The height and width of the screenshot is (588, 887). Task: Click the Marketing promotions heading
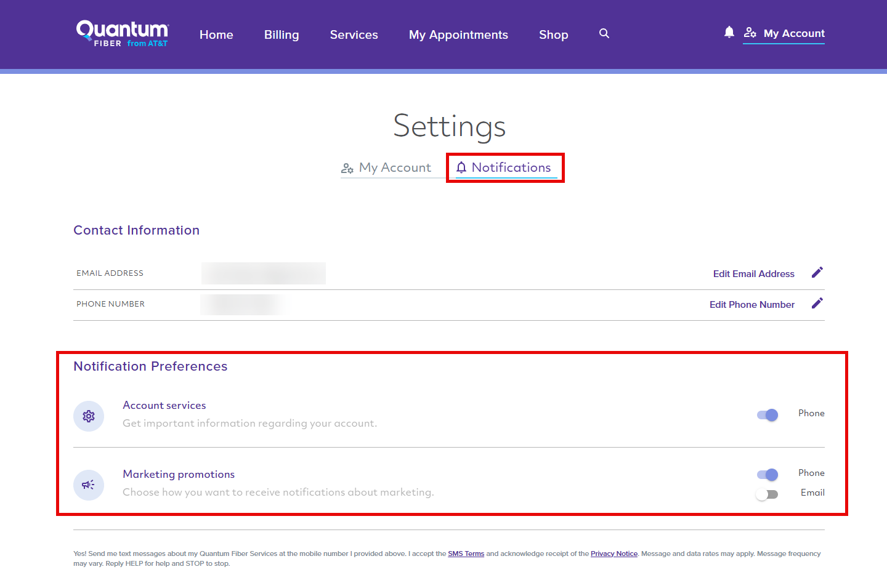coord(179,474)
